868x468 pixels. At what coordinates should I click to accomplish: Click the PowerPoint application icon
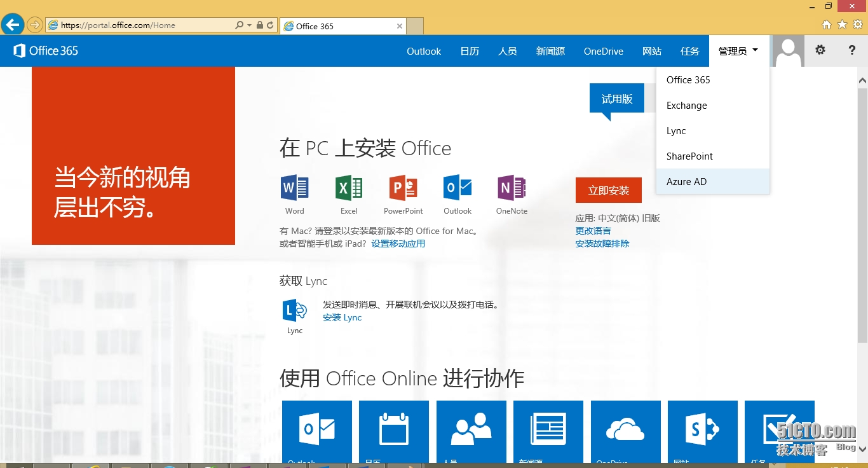click(403, 188)
